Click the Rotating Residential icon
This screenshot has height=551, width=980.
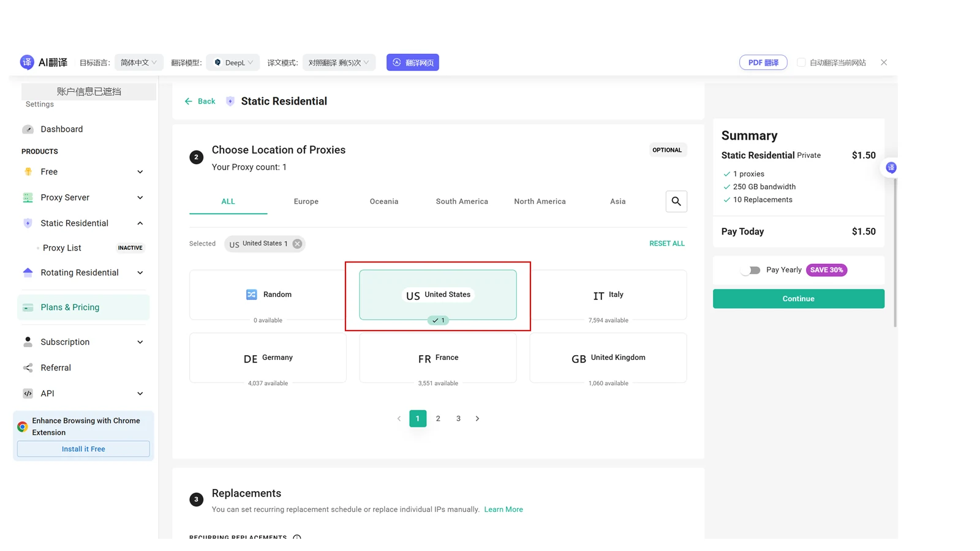[x=28, y=272]
